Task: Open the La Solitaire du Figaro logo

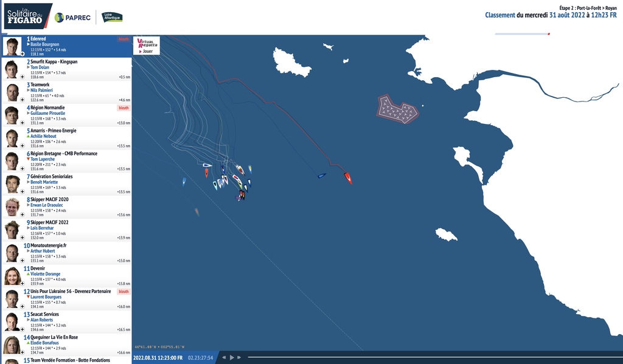Action: (27, 16)
